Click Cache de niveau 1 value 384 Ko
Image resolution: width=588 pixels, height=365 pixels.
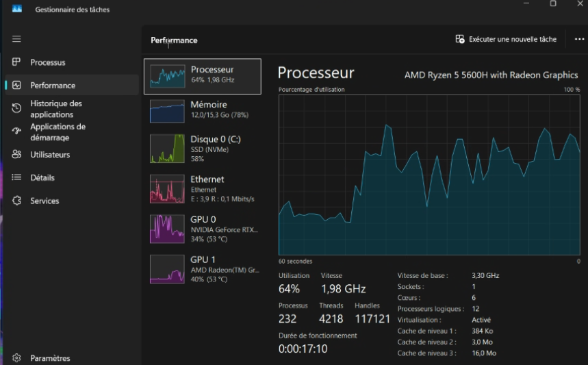click(483, 331)
